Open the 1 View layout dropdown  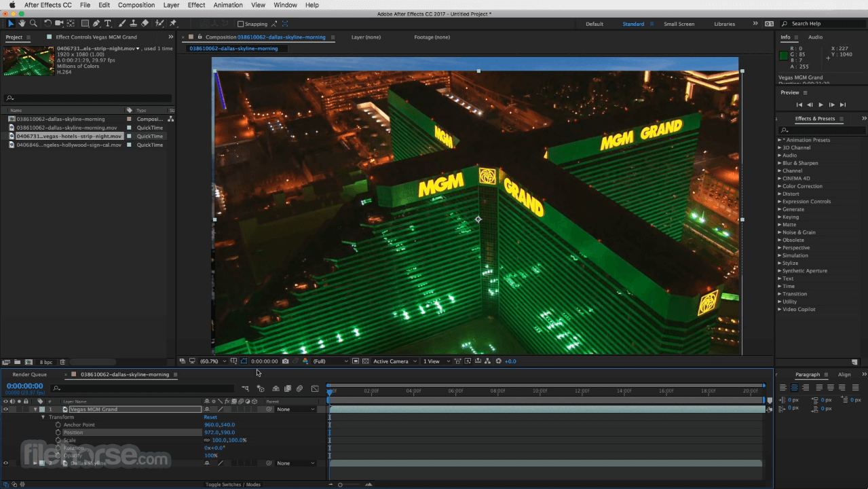pos(436,361)
